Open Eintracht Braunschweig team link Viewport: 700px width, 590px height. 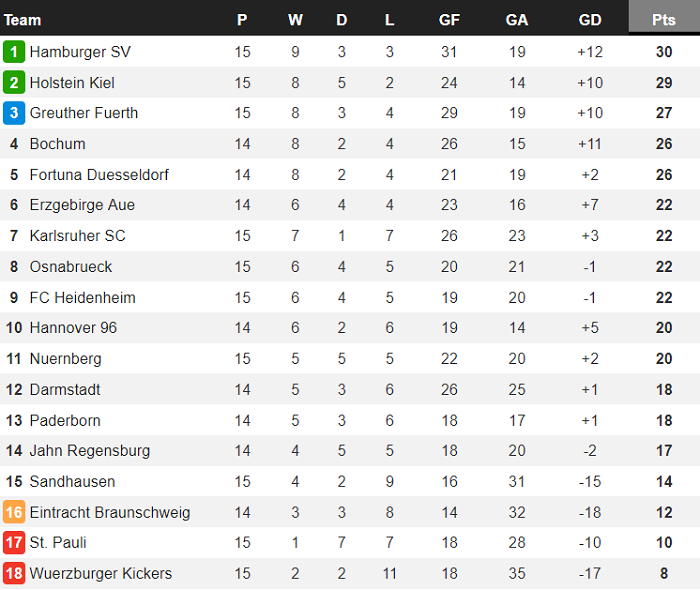(x=110, y=512)
